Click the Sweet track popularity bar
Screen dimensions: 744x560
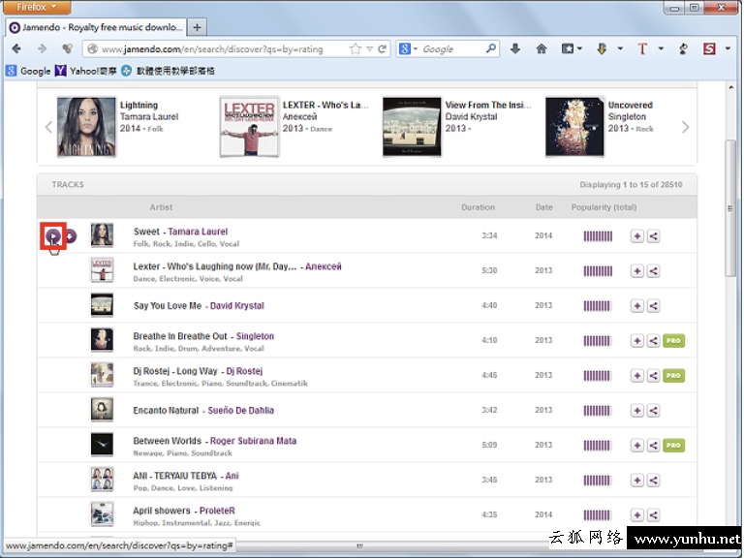click(598, 235)
